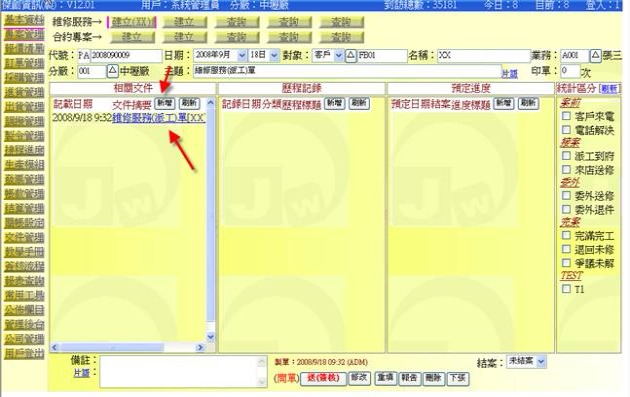Tick the 派工到府 checkbox

pyautogui.click(x=566, y=156)
